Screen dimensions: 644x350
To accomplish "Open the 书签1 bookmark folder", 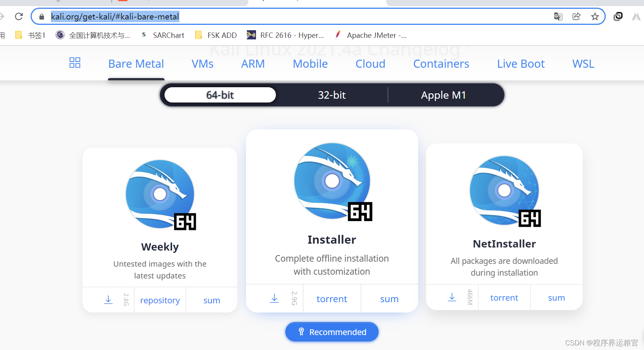I will (x=30, y=35).
